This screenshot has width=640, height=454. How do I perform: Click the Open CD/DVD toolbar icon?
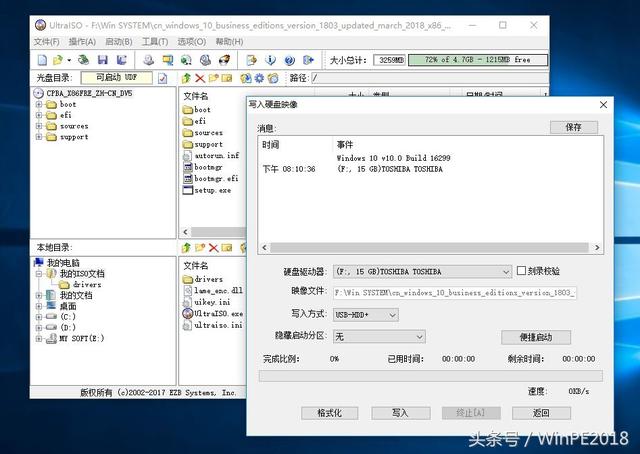[x=84, y=60]
